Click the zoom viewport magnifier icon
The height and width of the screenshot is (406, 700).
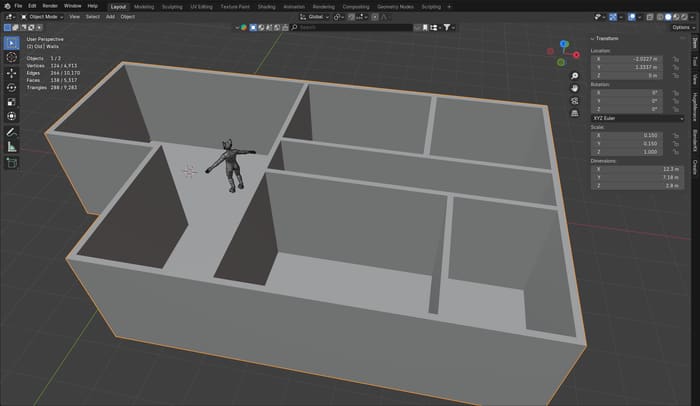575,76
